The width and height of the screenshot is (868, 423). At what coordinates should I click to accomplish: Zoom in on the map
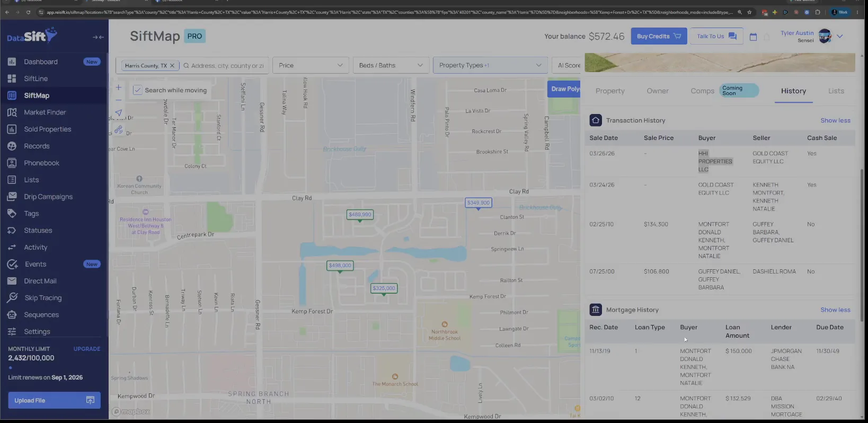coord(119,87)
